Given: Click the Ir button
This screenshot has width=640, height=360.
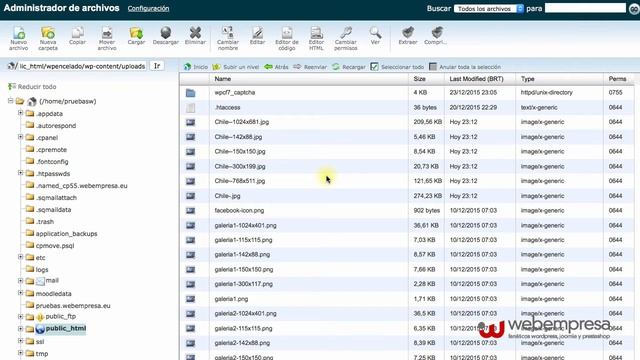Looking at the screenshot, I should pyautogui.click(x=157, y=66).
